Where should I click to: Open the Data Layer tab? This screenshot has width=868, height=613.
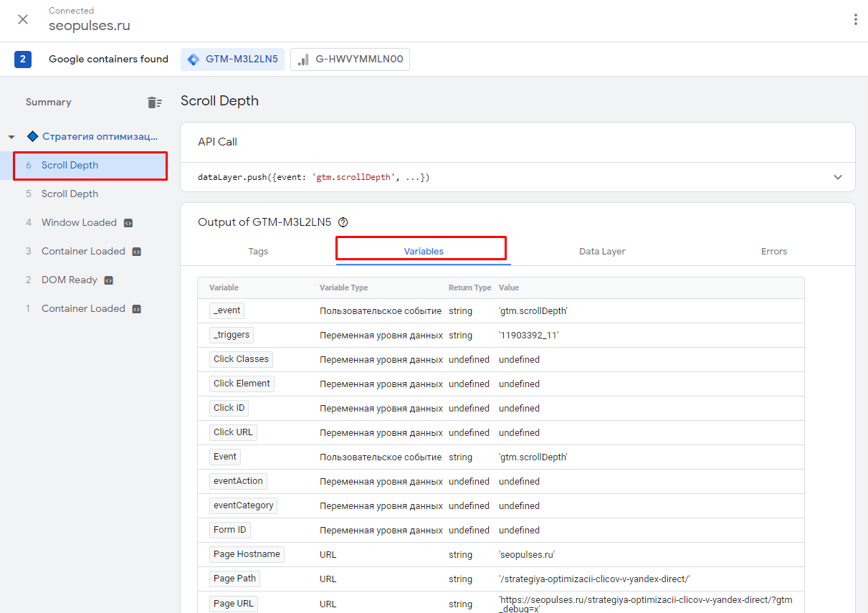(x=602, y=252)
